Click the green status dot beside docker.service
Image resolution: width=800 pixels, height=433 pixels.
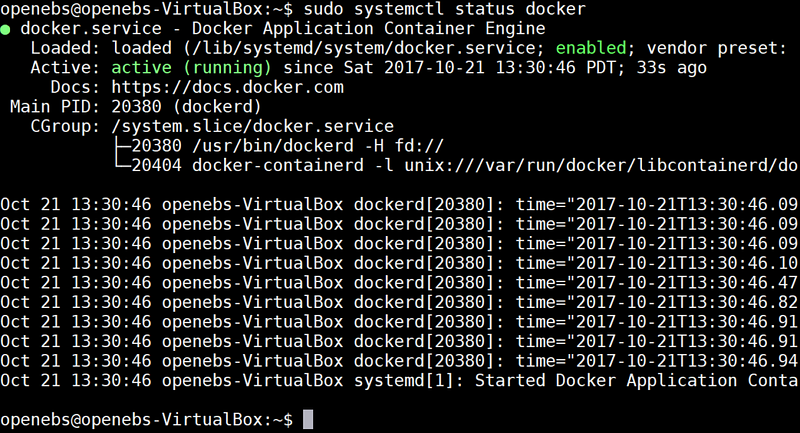pos(6,29)
